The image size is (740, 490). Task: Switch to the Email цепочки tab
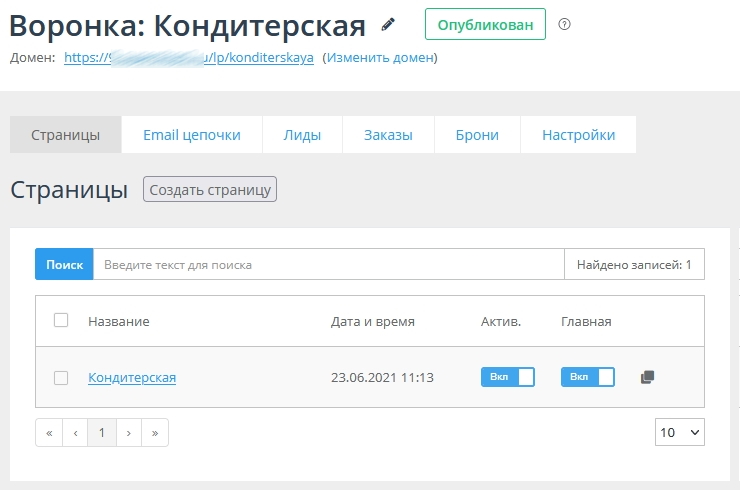click(x=192, y=135)
